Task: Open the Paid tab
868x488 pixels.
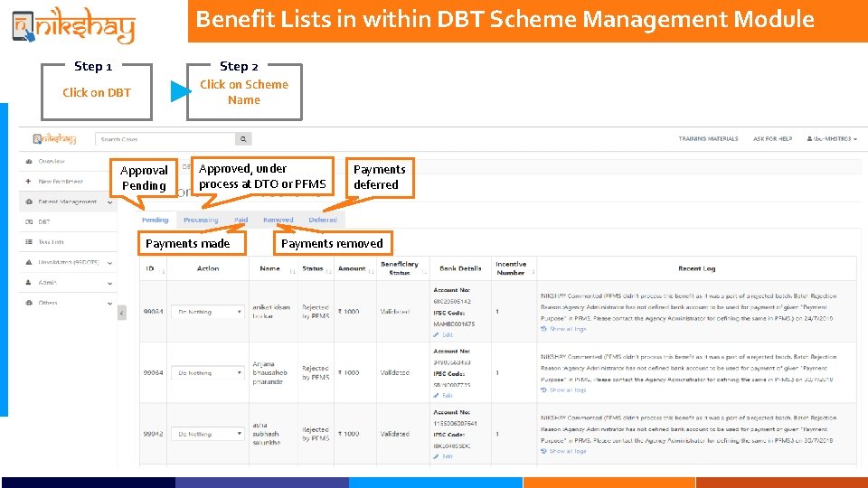Action: [x=241, y=220]
